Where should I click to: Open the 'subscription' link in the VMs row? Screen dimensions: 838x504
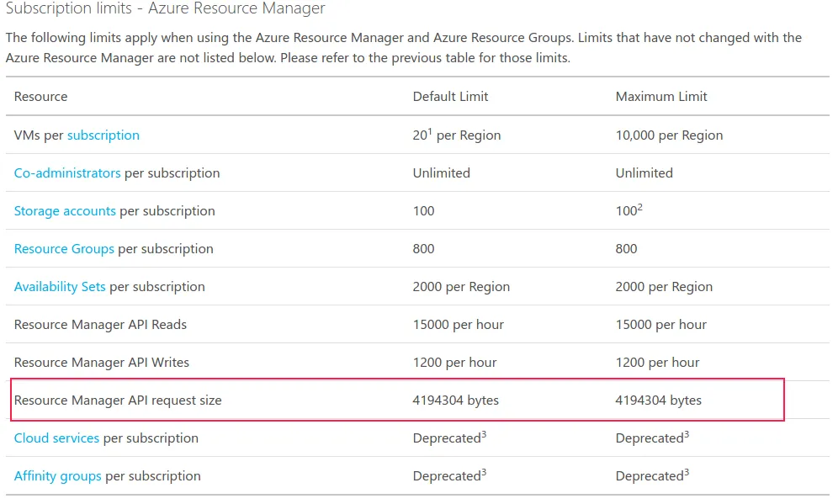[103, 135]
